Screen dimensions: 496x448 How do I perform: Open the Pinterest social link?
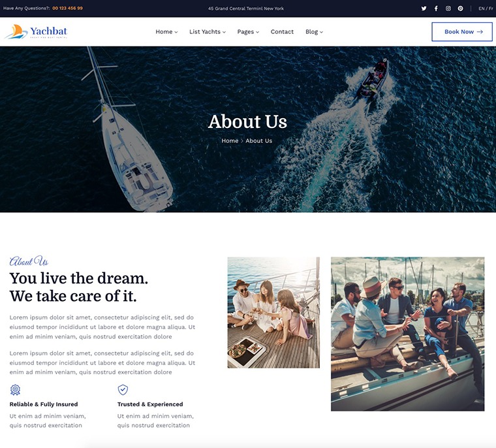(x=460, y=8)
